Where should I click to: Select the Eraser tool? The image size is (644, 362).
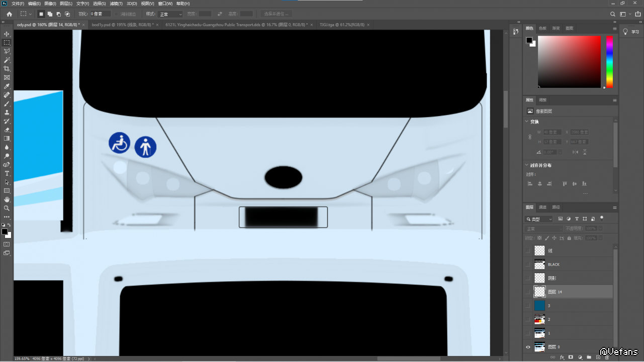(7, 130)
